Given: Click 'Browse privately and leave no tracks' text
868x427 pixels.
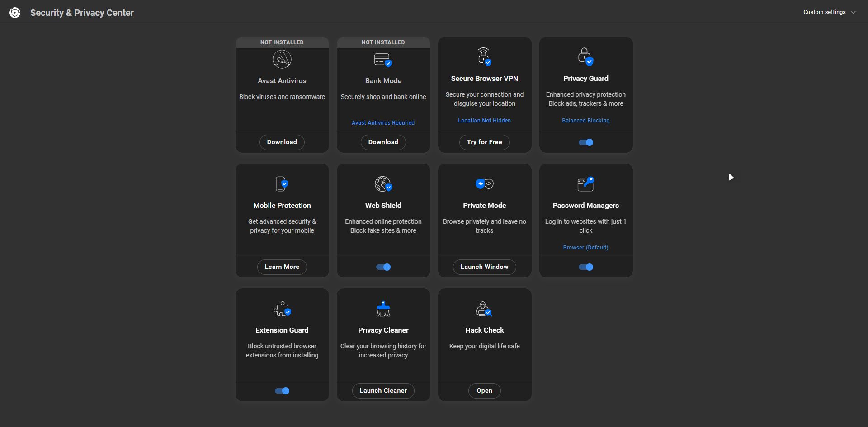Looking at the screenshot, I should (485, 226).
